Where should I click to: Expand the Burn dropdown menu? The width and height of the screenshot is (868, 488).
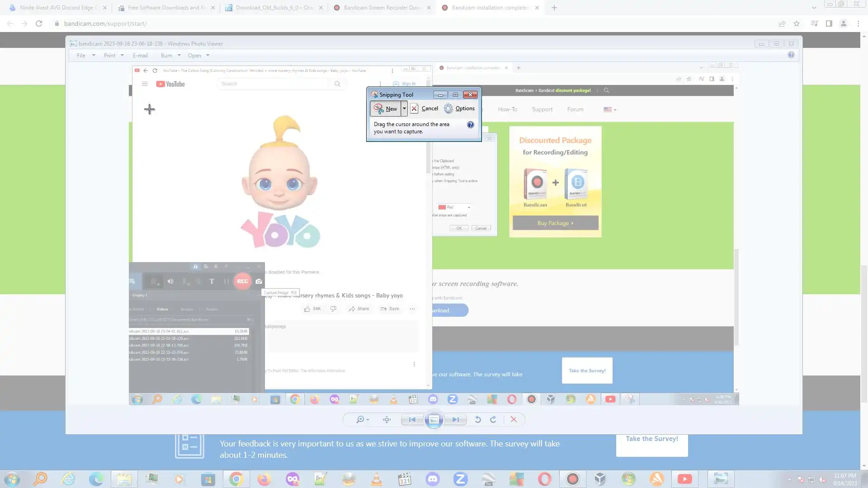(x=179, y=56)
